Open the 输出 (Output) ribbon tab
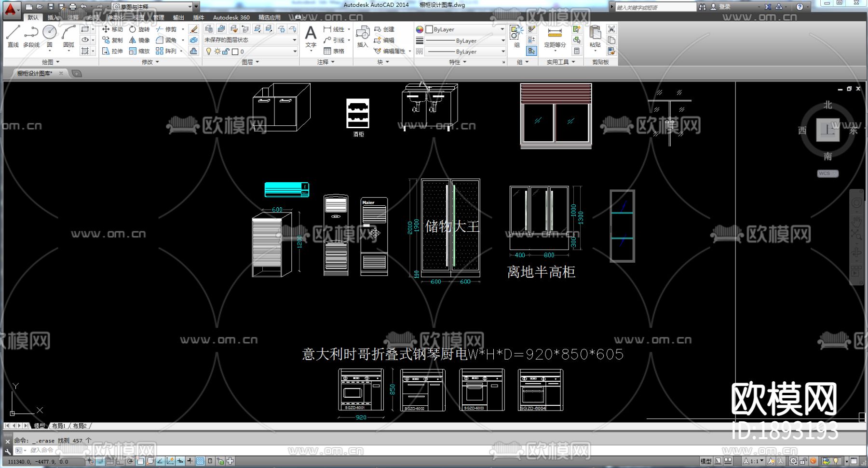 (178, 17)
